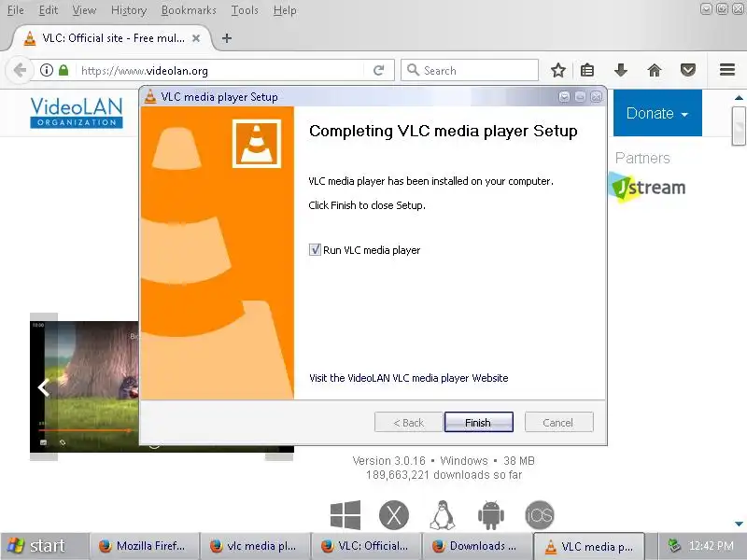The width and height of the screenshot is (747, 560).
Task: Select the iOS platform icon
Action: pyautogui.click(x=540, y=515)
